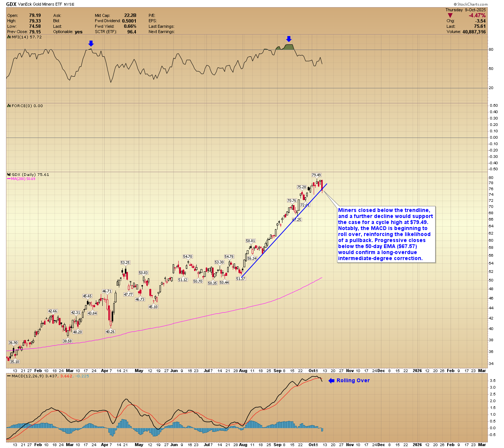Click the 45.10 low price label

pyautogui.click(x=153, y=307)
